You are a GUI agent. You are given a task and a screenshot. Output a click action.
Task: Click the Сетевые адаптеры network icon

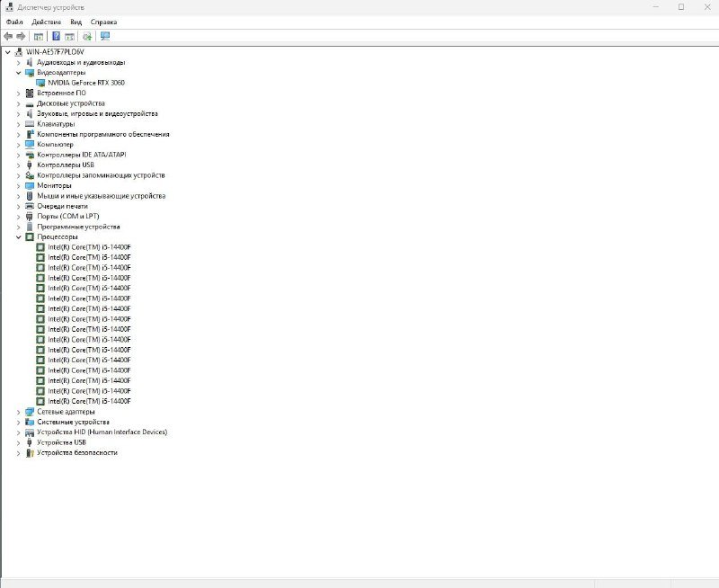tap(30, 412)
